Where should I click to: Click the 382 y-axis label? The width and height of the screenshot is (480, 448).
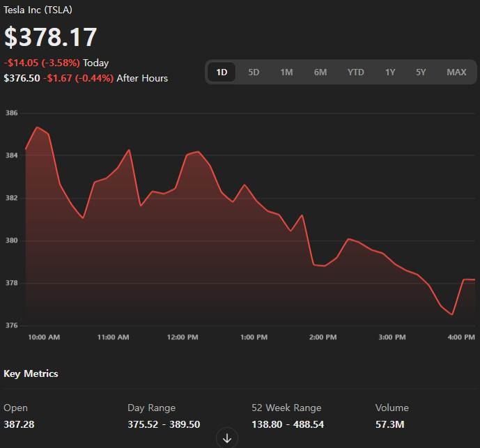[x=12, y=198]
